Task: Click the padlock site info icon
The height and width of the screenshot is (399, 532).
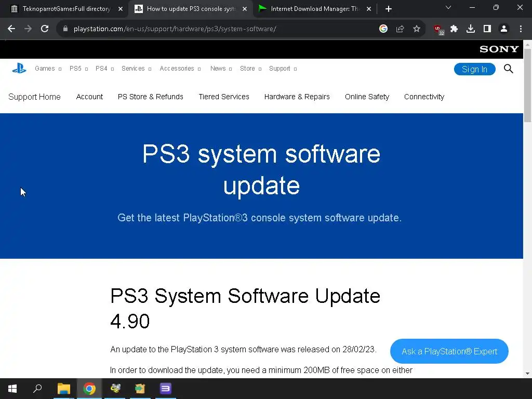Action: 65,29
